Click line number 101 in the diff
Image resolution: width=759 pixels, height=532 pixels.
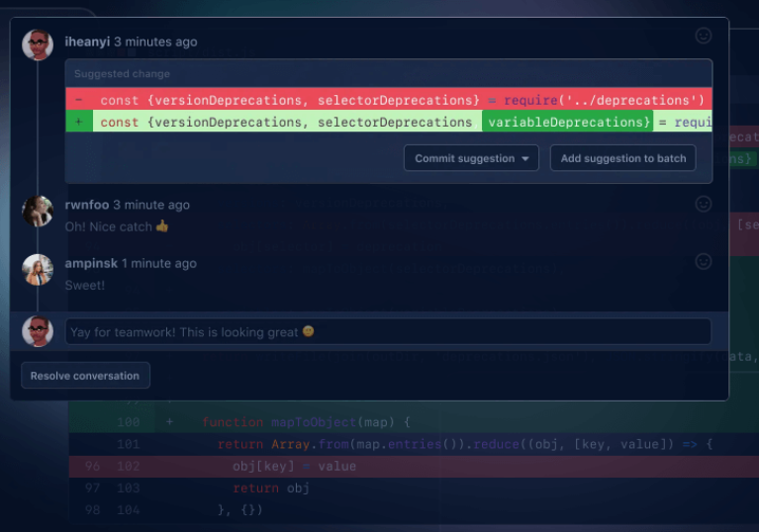(129, 445)
